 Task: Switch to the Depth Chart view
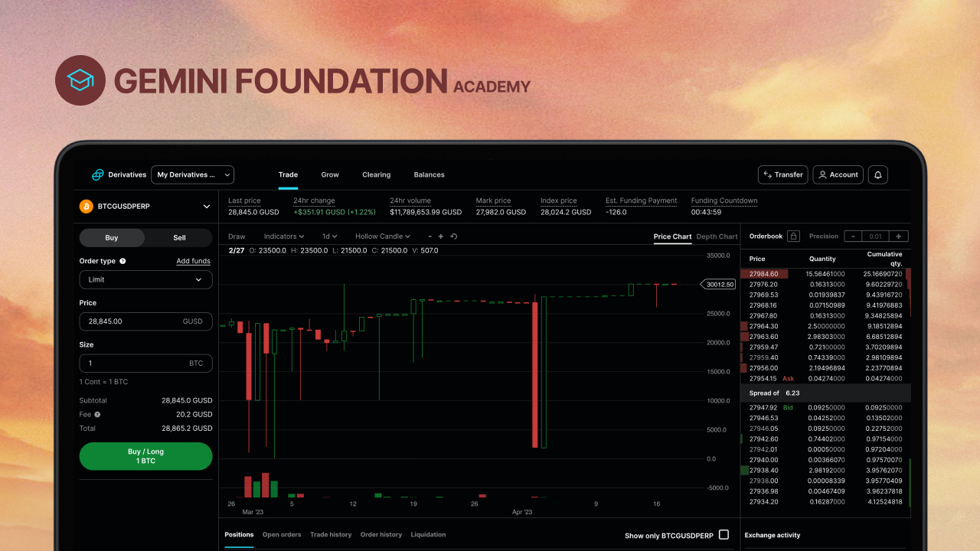pyautogui.click(x=717, y=236)
